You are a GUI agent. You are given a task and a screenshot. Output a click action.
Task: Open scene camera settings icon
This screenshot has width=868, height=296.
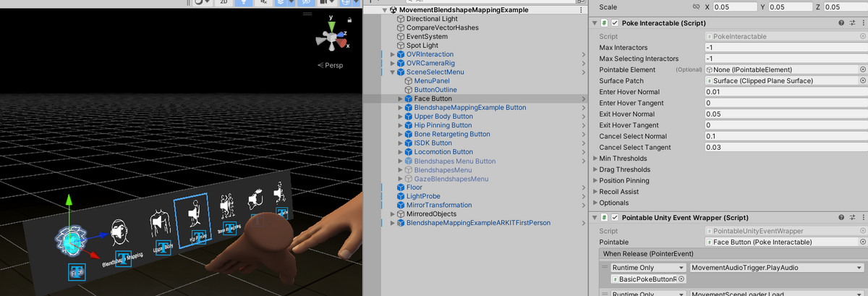pyautogui.click(x=325, y=2)
